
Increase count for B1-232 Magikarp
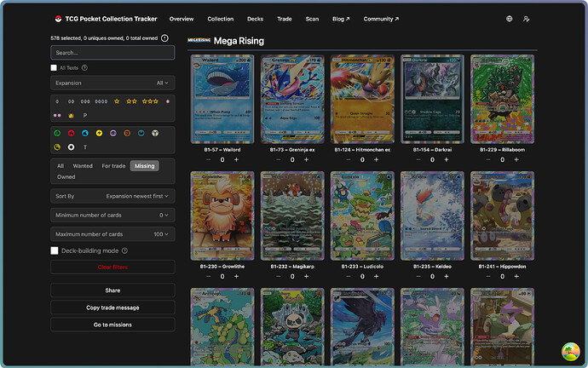click(x=307, y=277)
